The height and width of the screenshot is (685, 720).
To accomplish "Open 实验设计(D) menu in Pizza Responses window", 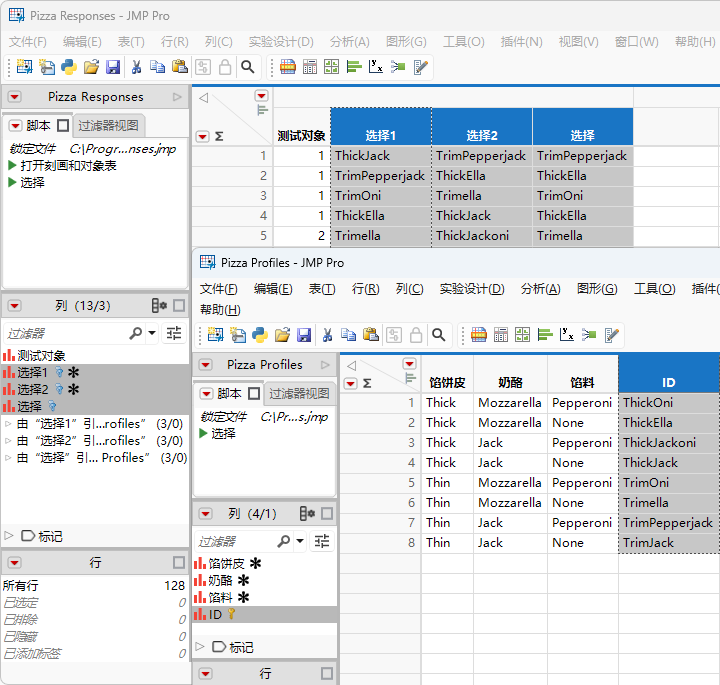I will click(x=281, y=42).
